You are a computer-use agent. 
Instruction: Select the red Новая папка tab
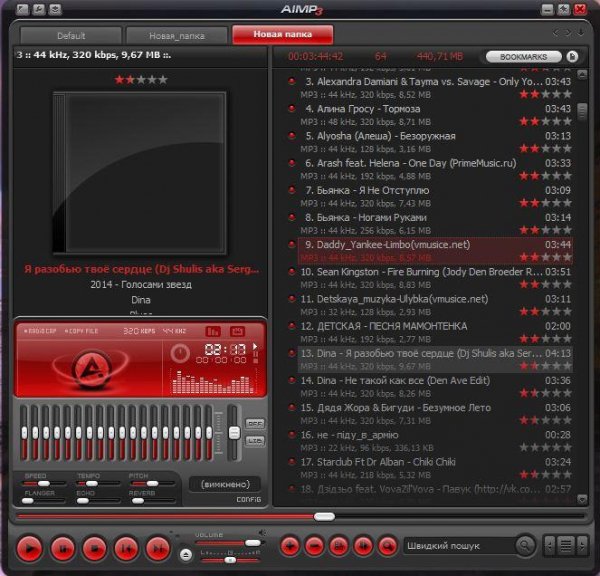pyautogui.click(x=282, y=34)
